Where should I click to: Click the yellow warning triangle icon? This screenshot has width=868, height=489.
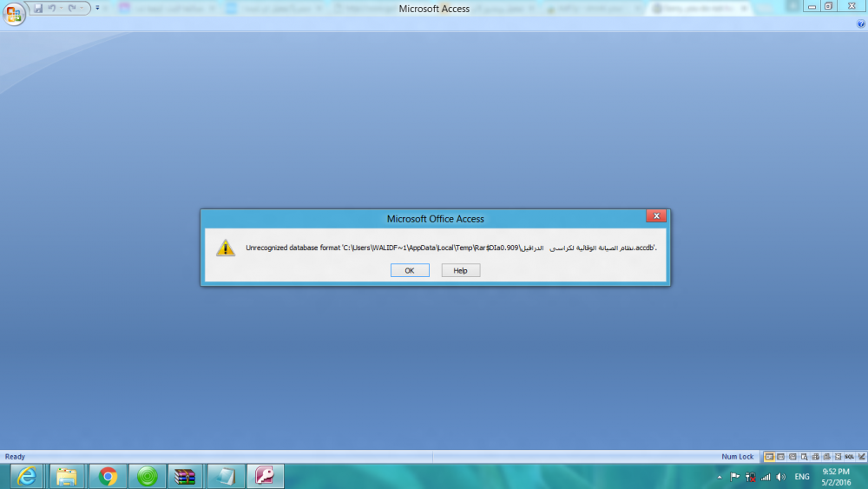(226, 248)
